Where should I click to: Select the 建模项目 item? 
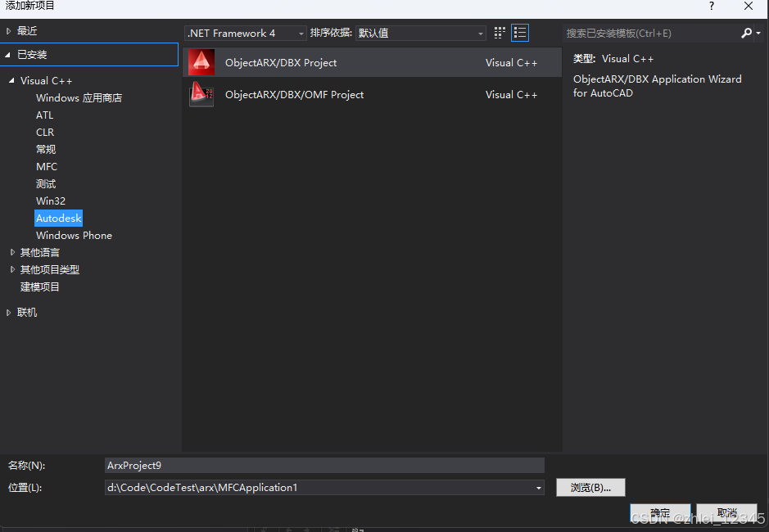[40, 286]
